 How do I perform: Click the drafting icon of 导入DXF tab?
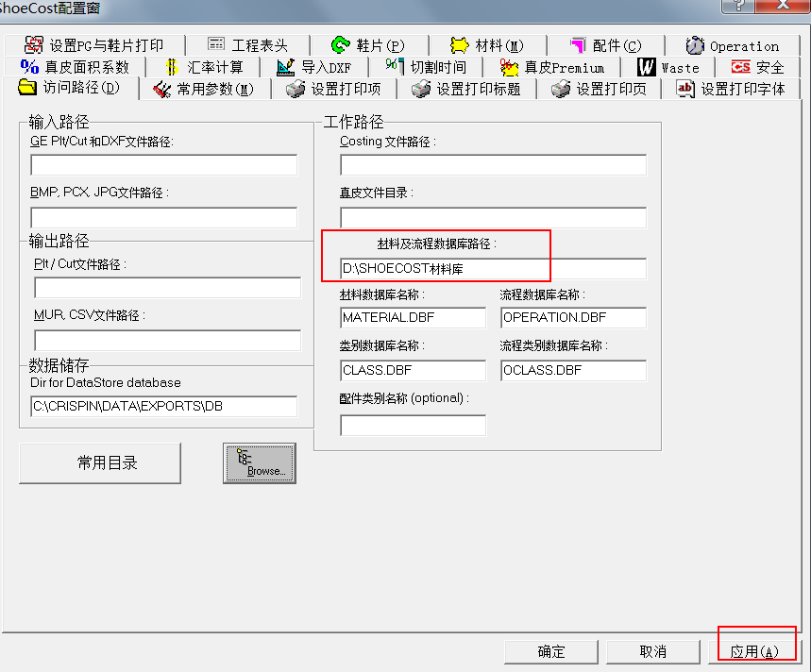click(285, 67)
